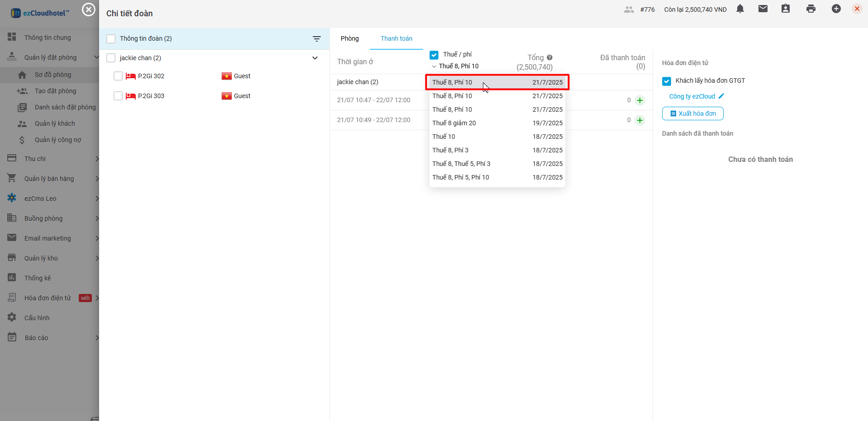Click the printer icon in header
This screenshot has width=868, height=421.
click(x=811, y=9)
